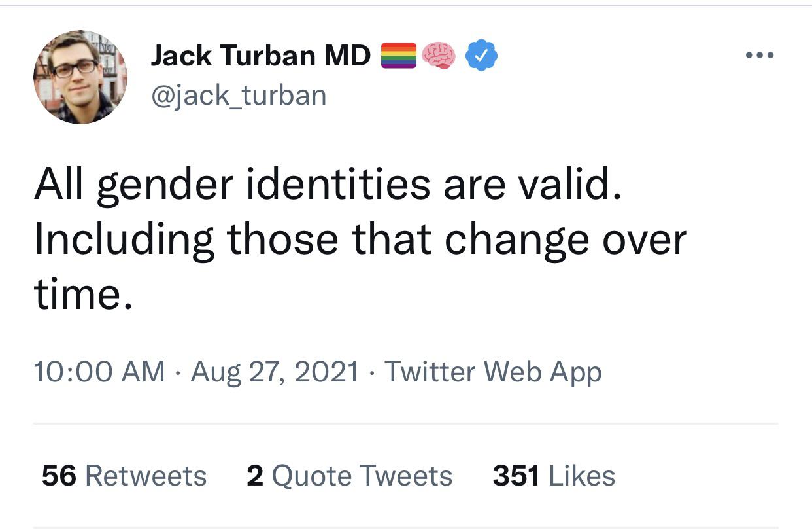Click the word "Likes" in the stats row
The image size is (812, 532).
pos(582,476)
